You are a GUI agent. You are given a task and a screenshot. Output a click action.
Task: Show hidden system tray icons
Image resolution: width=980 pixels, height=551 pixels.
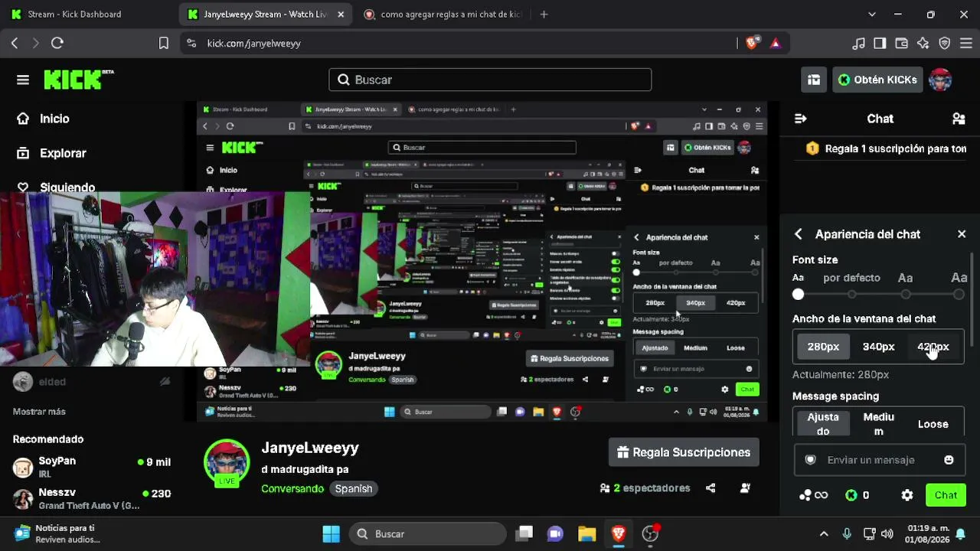[x=824, y=534]
